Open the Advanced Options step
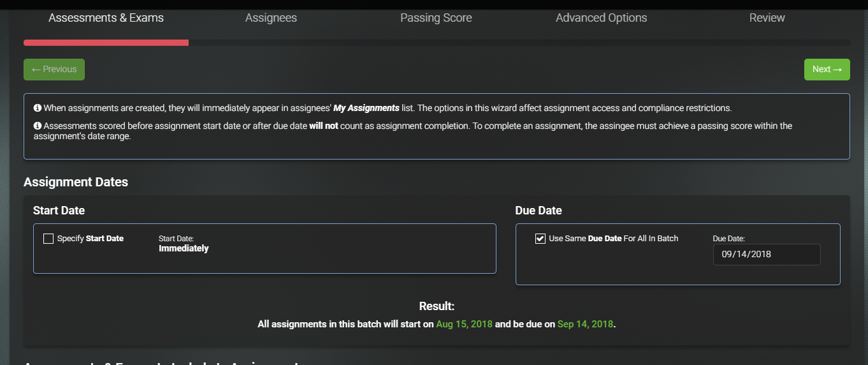Image resolution: width=868 pixels, height=365 pixels. pos(601,18)
